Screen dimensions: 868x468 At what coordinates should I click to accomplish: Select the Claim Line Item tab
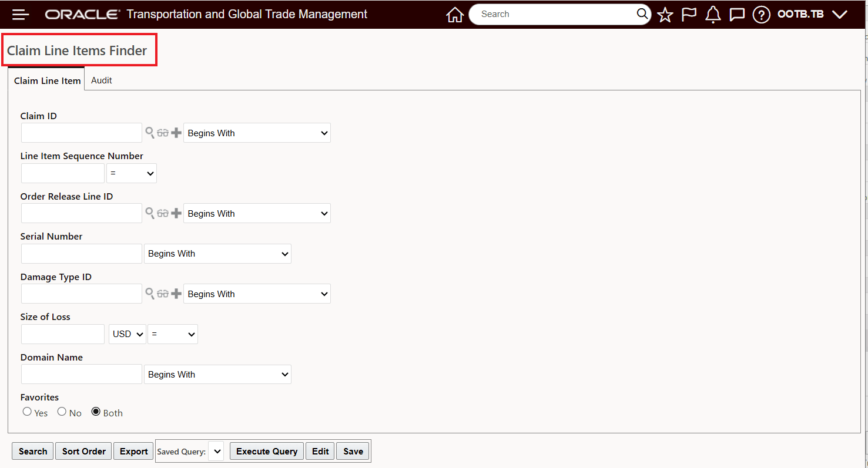point(46,80)
